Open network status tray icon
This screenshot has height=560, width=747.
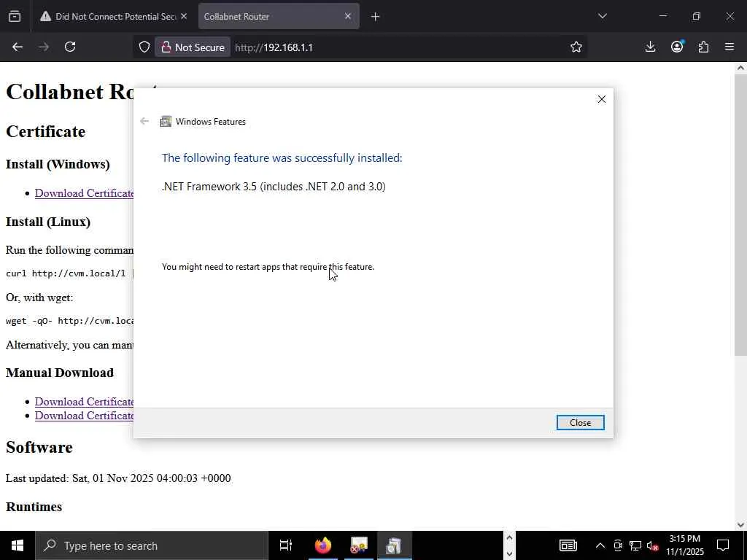coord(635,545)
